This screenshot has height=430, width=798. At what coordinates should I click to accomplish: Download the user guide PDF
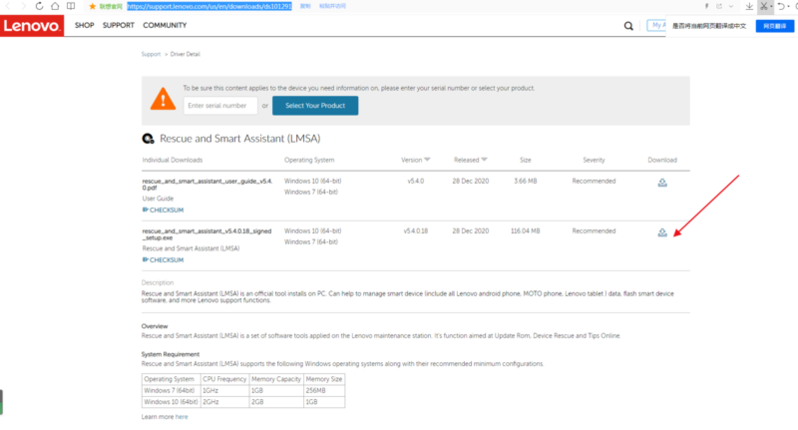tap(661, 183)
